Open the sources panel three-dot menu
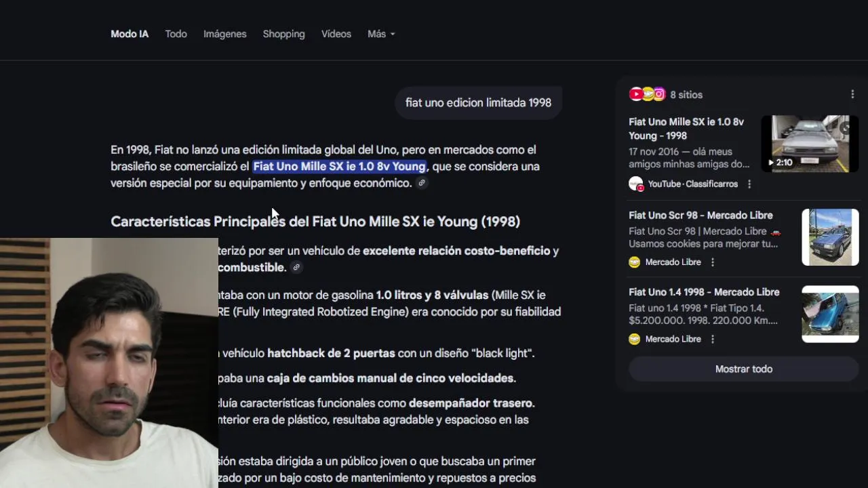The width and height of the screenshot is (868, 488). tap(852, 95)
